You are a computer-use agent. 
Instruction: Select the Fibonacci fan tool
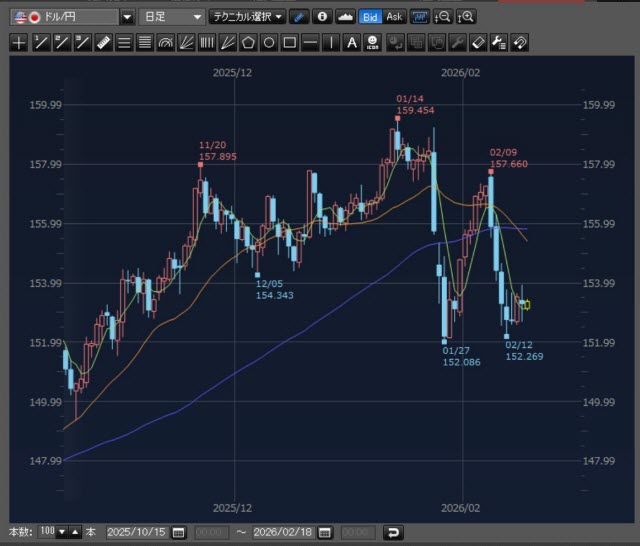click(186, 42)
